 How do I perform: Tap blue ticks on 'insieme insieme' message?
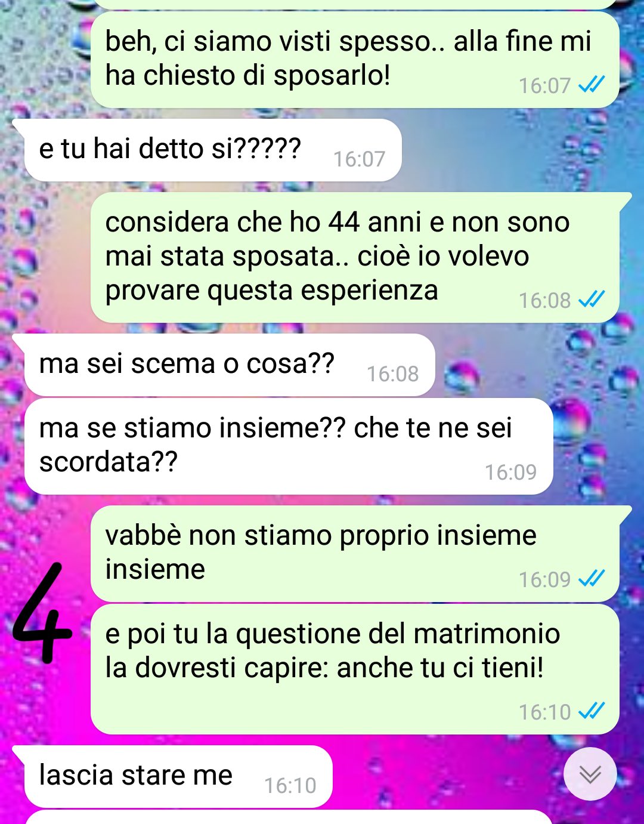592,579
